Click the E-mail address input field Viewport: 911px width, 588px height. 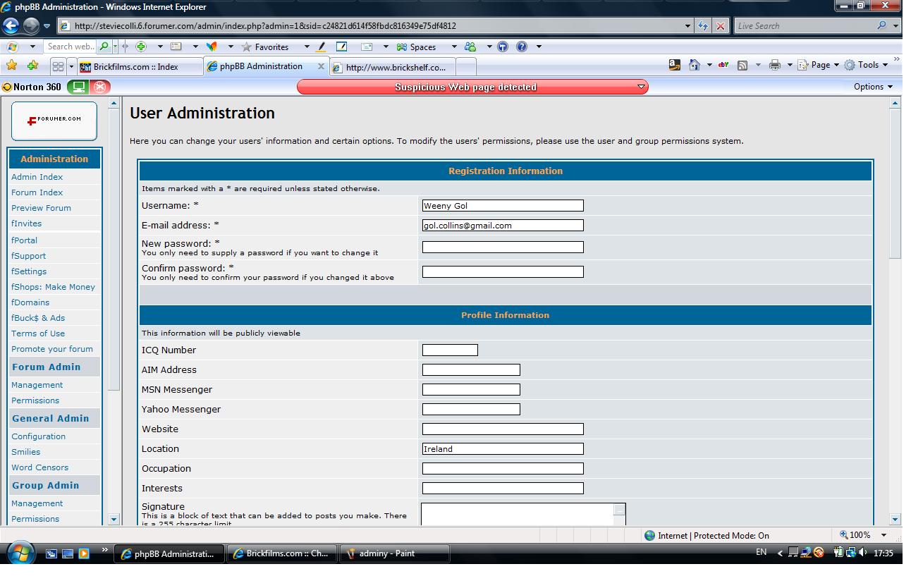pyautogui.click(x=503, y=226)
